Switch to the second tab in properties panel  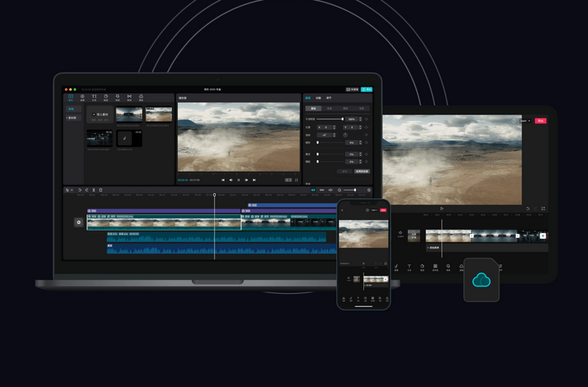[x=318, y=98]
